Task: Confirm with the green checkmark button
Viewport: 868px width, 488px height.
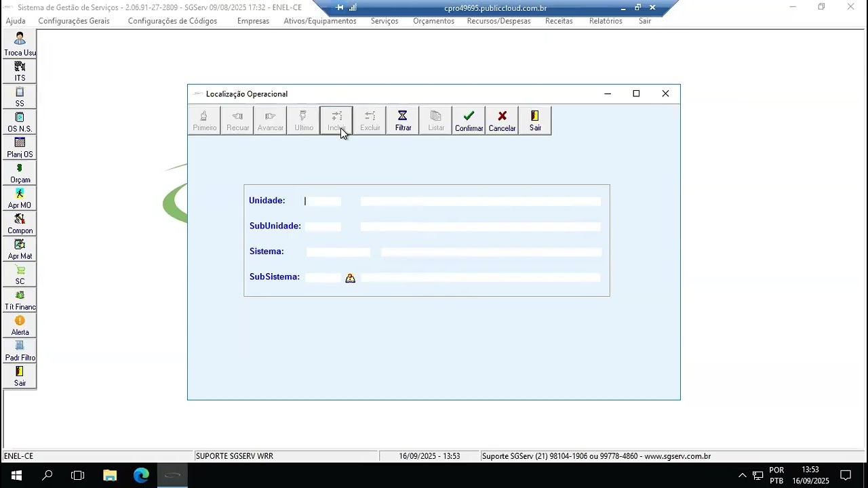Action: (469, 121)
